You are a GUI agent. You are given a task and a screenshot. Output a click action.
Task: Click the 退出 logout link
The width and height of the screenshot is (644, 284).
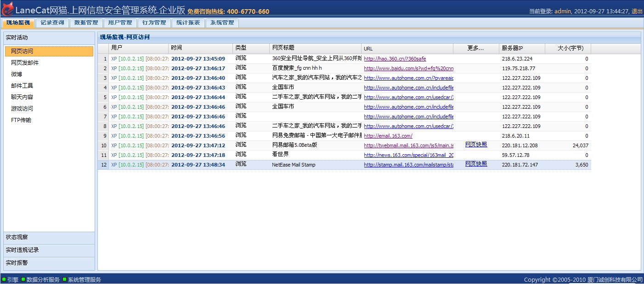637,11
